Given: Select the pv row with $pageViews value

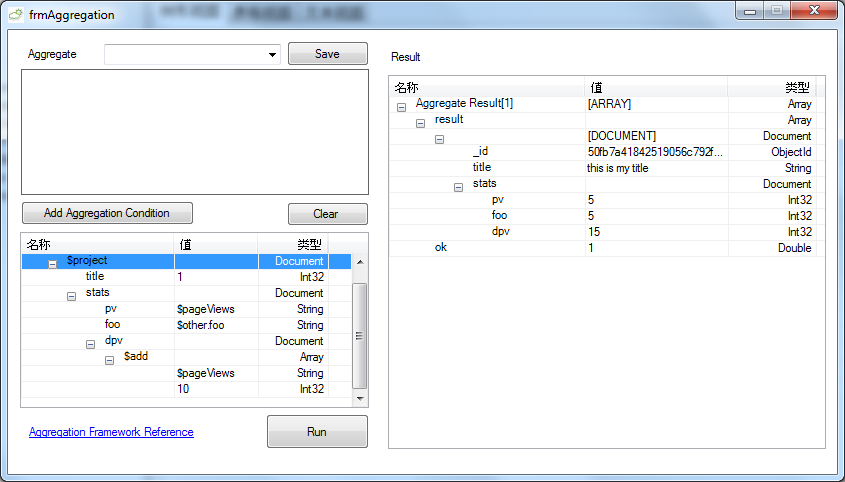Looking at the screenshot, I should [186, 309].
